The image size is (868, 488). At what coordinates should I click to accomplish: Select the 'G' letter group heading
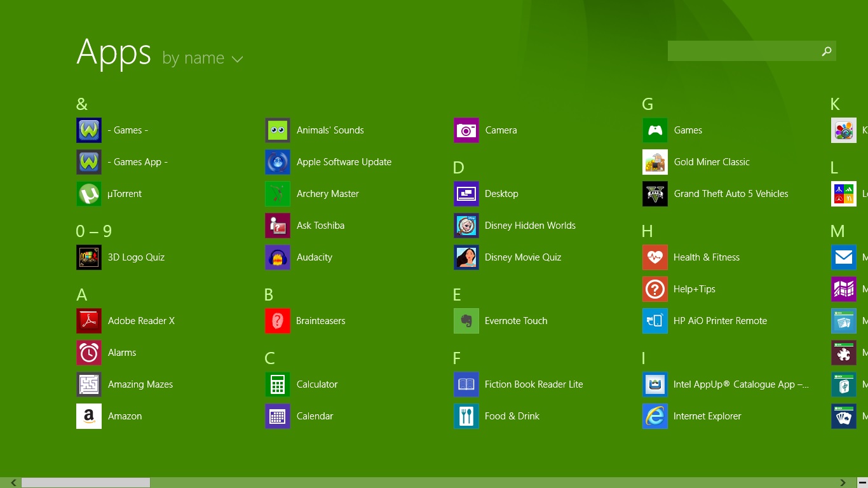click(x=648, y=104)
